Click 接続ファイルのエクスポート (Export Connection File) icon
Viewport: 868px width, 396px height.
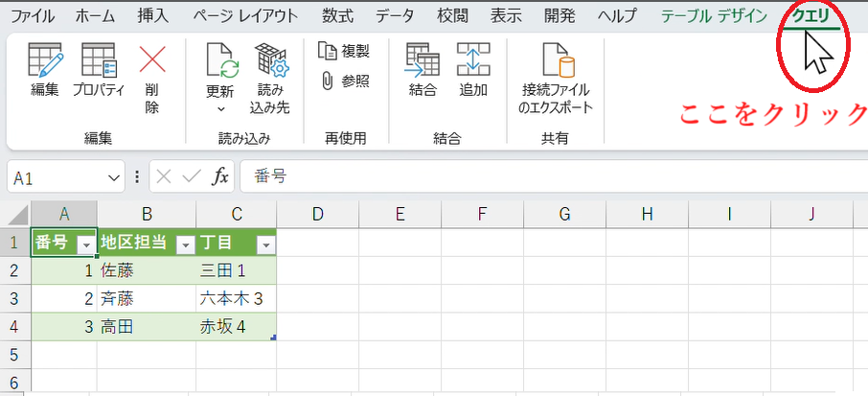[557, 62]
